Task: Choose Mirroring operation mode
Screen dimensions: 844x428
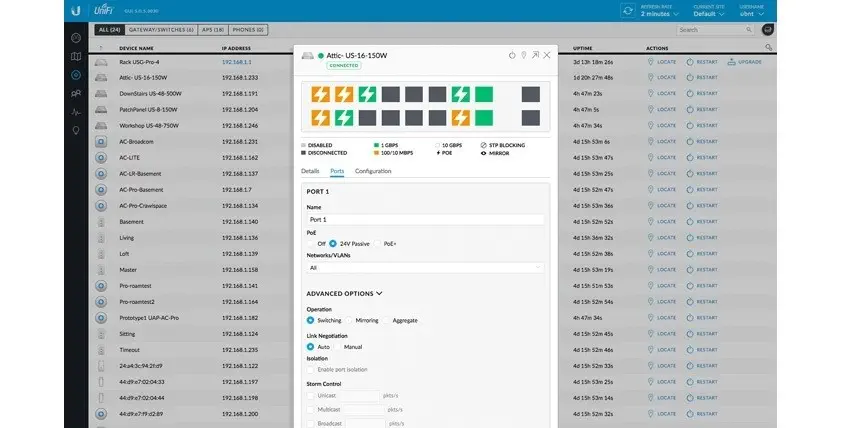Action: tap(349, 320)
